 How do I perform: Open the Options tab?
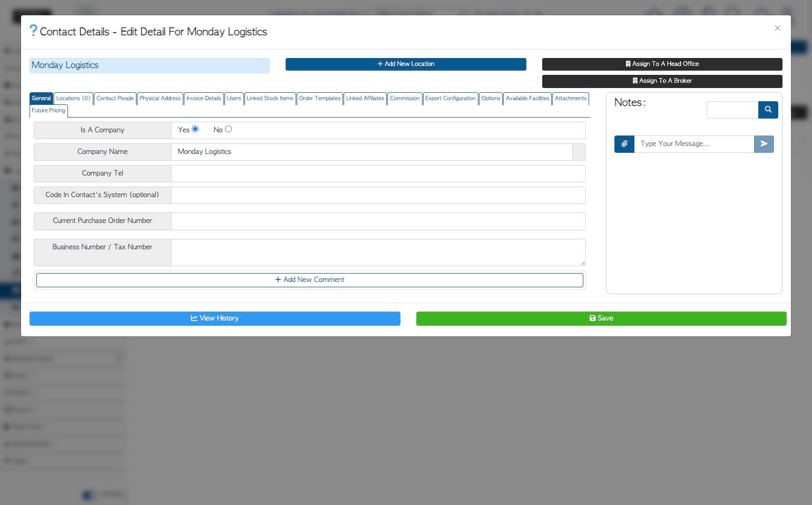(491, 99)
